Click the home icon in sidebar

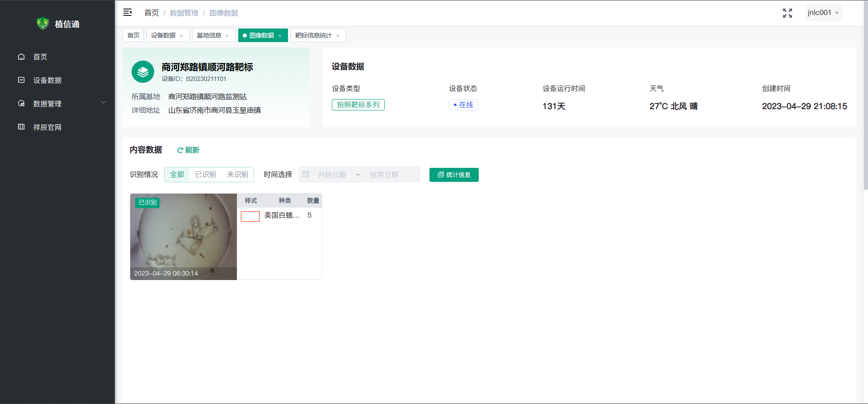[21, 57]
